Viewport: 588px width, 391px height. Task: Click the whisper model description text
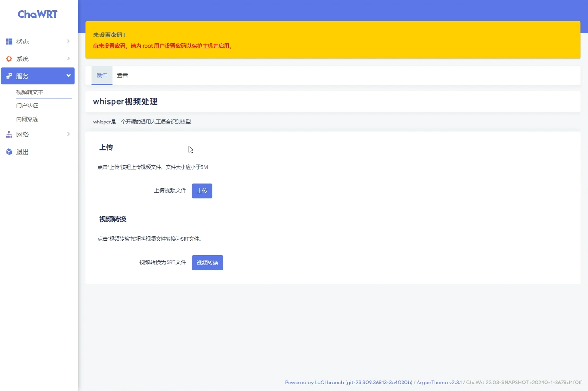point(142,122)
